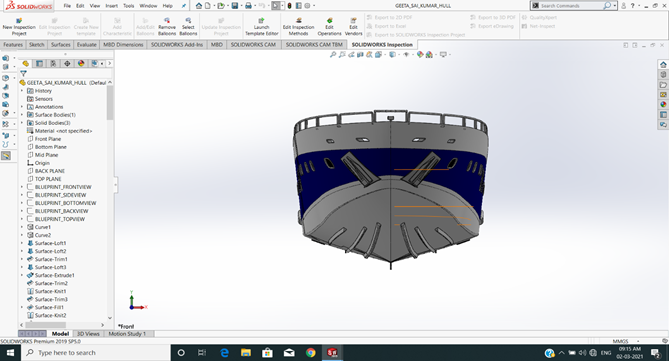Screen dimensions: 669x361
Task: Launch Template Editor
Action: click(x=262, y=26)
